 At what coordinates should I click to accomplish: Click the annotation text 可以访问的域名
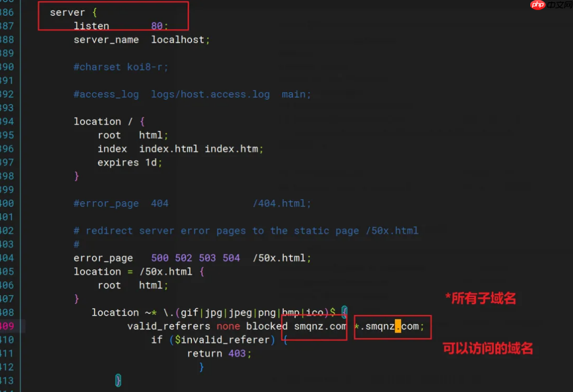[x=487, y=348]
